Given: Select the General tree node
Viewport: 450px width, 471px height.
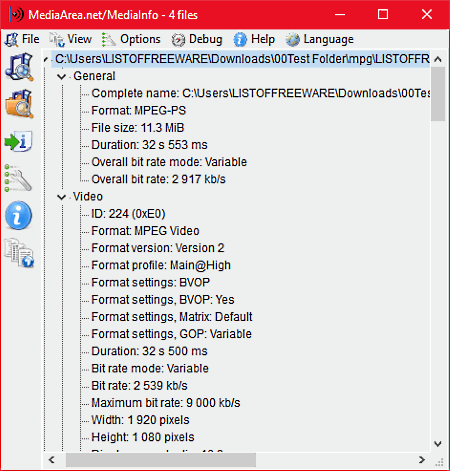Looking at the screenshot, I should [94, 76].
